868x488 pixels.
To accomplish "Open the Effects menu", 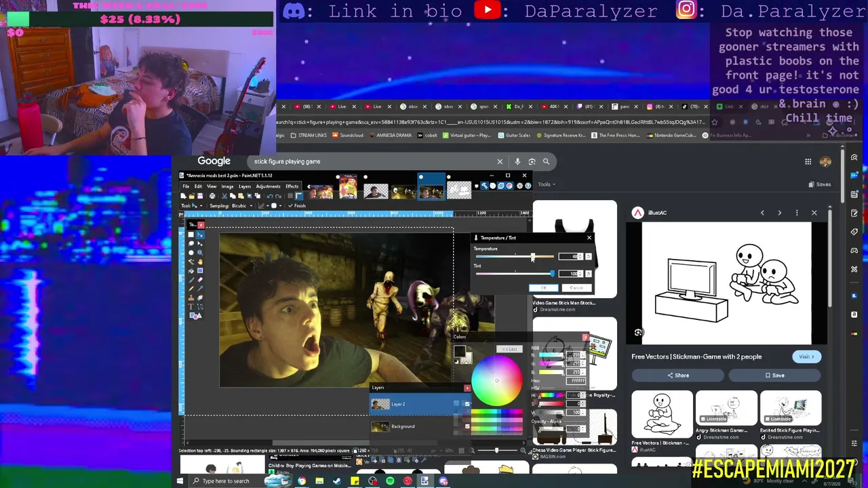I will click(x=292, y=186).
